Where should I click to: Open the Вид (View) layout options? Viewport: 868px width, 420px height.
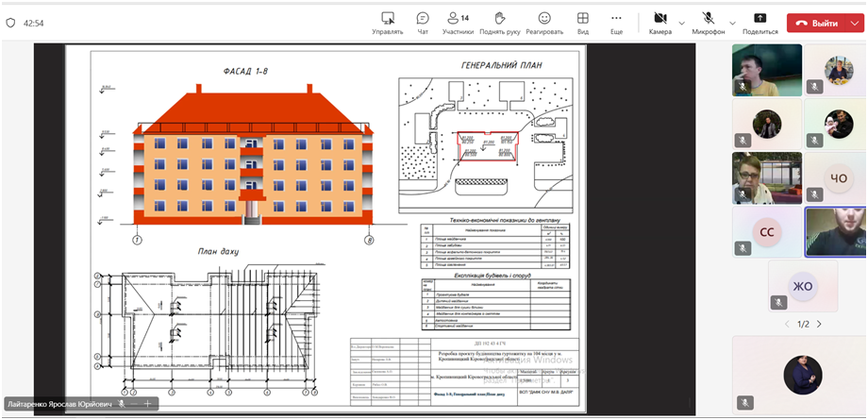coord(583,22)
